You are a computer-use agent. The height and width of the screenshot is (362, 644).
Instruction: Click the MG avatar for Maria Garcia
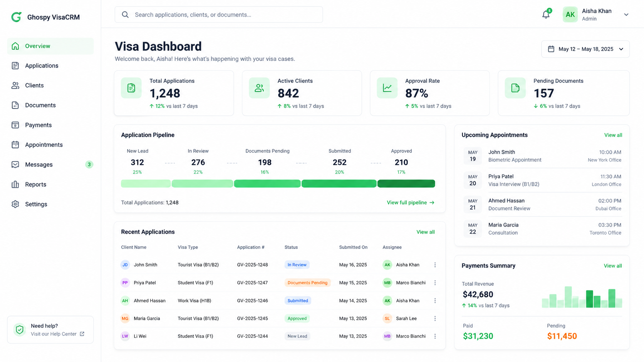pyautogui.click(x=125, y=319)
